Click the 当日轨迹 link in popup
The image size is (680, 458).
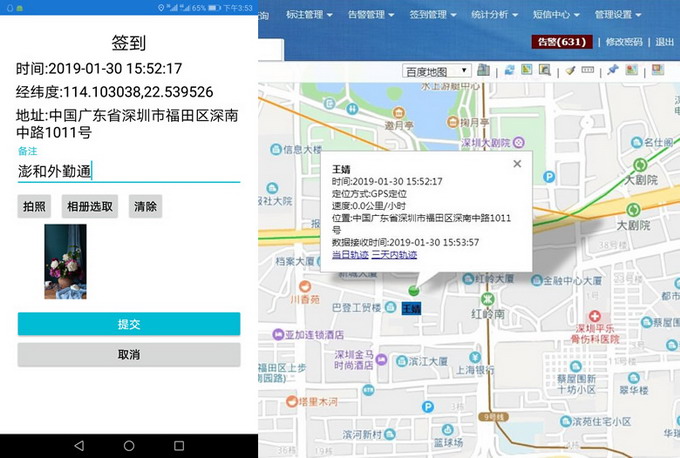pos(349,255)
